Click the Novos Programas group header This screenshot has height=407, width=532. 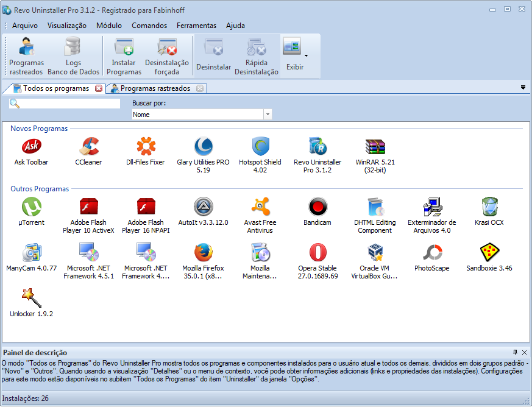tap(39, 129)
